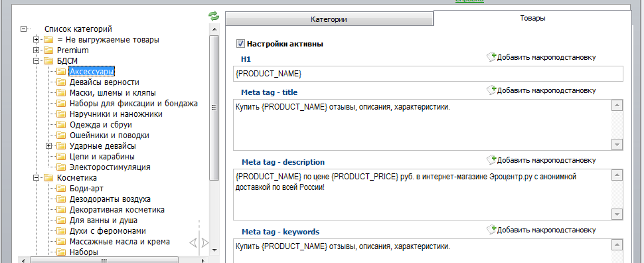Viewport: 644px width, 263px height.
Task: Click Meta tag title scroll down arrow
Action: click(x=617, y=144)
